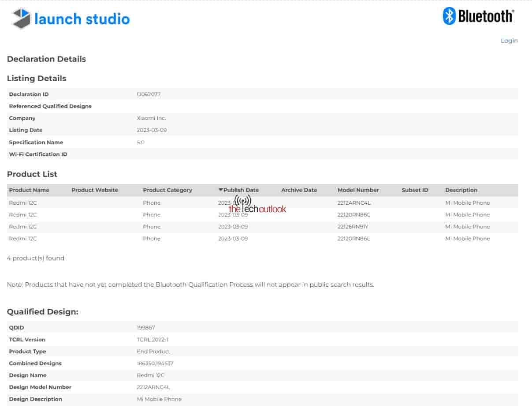Click the Product Website column header

(x=95, y=190)
